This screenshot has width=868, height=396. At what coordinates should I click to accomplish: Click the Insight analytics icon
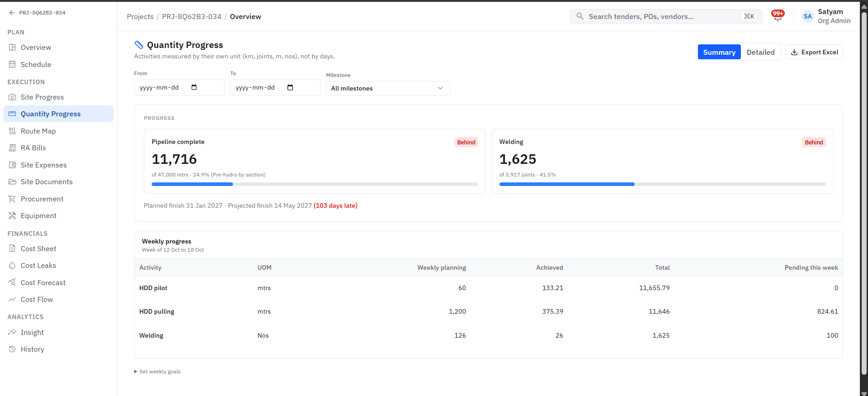tap(12, 332)
